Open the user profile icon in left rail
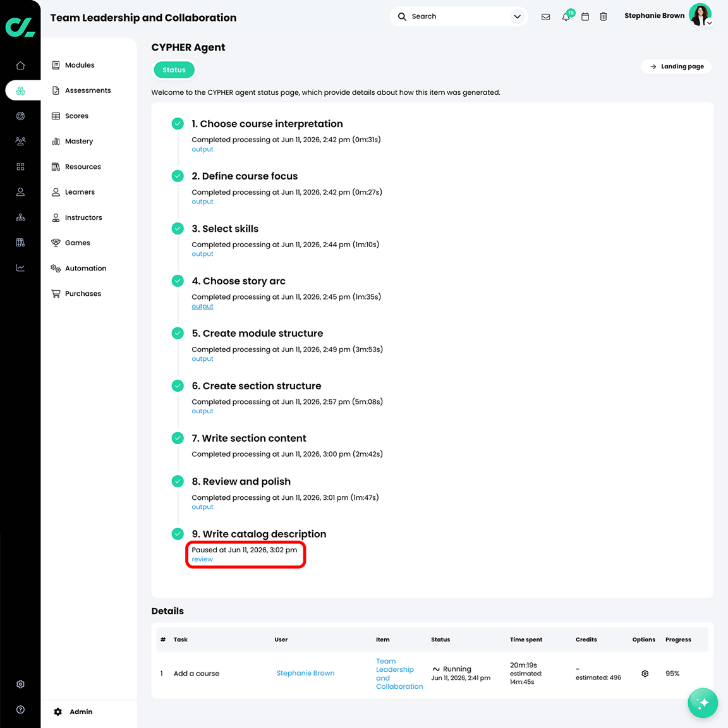Screen dimensions: 728x728 point(20,191)
